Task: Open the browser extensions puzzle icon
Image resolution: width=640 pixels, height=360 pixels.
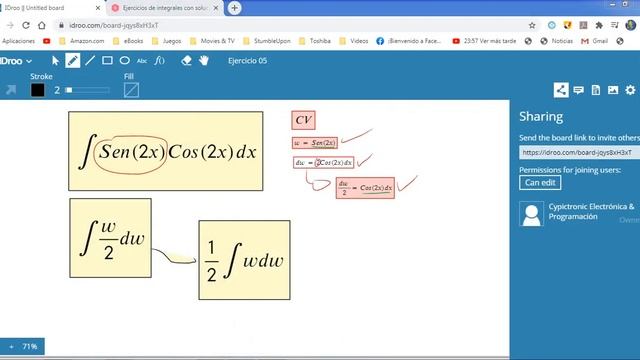Action: click(x=599, y=25)
